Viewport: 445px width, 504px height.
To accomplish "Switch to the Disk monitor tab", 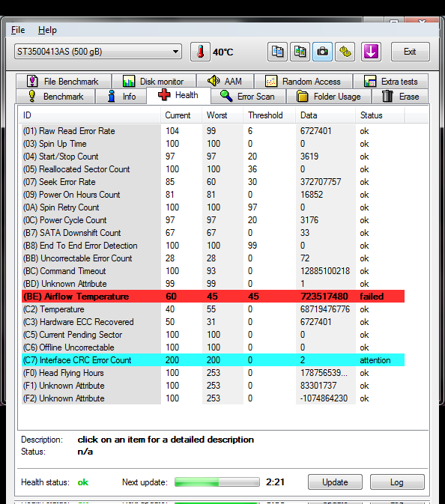I will pos(154,82).
